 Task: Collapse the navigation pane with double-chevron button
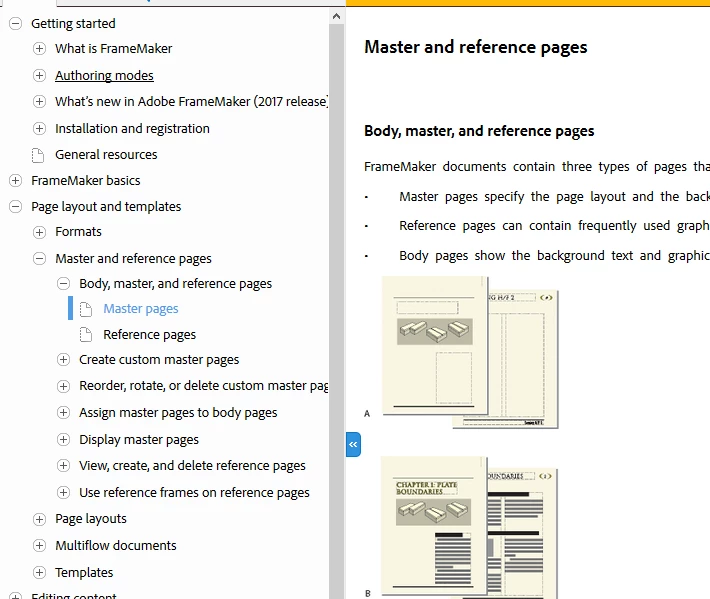pos(353,445)
